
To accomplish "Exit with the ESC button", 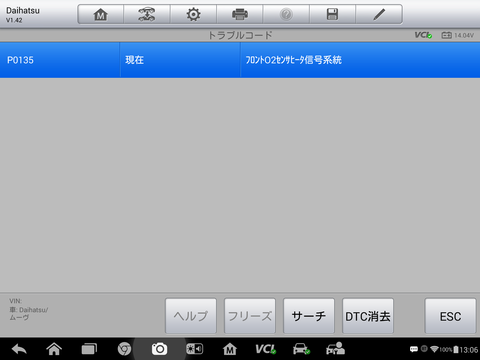I will (450, 316).
